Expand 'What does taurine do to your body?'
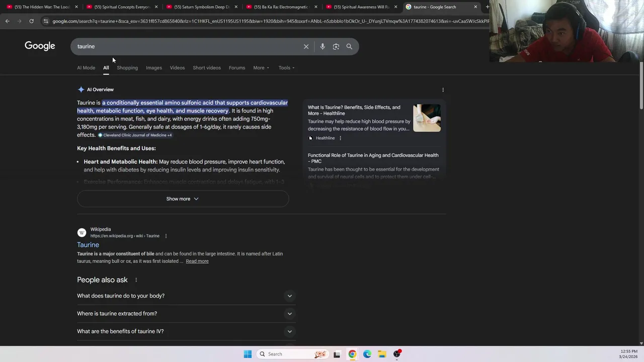 [x=186, y=296]
